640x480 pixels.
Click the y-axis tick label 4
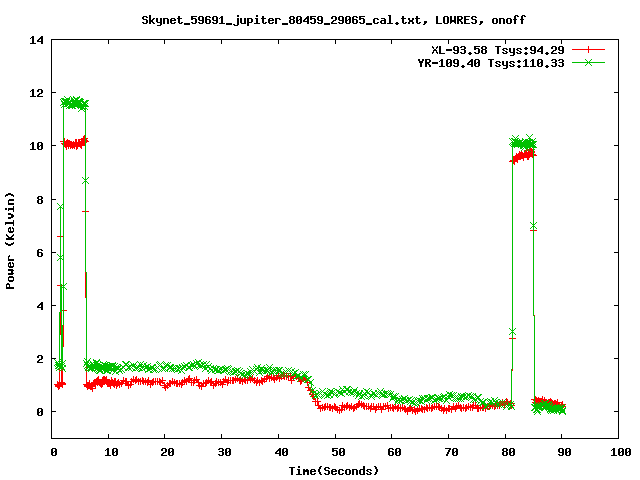[x=40, y=306]
